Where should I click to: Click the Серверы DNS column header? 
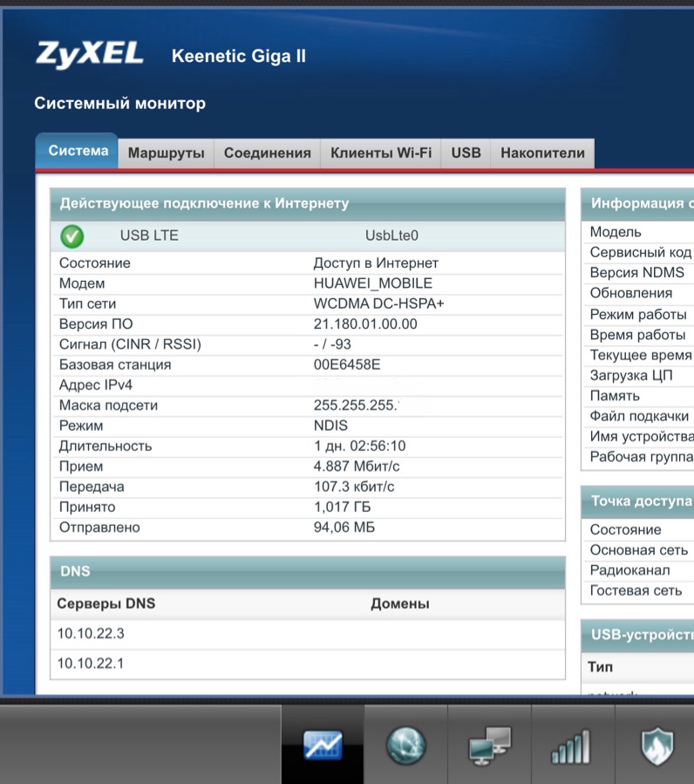106,603
